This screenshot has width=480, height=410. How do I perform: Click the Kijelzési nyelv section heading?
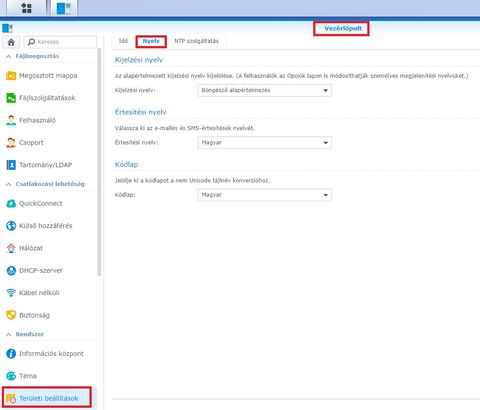tap(139, 60)
